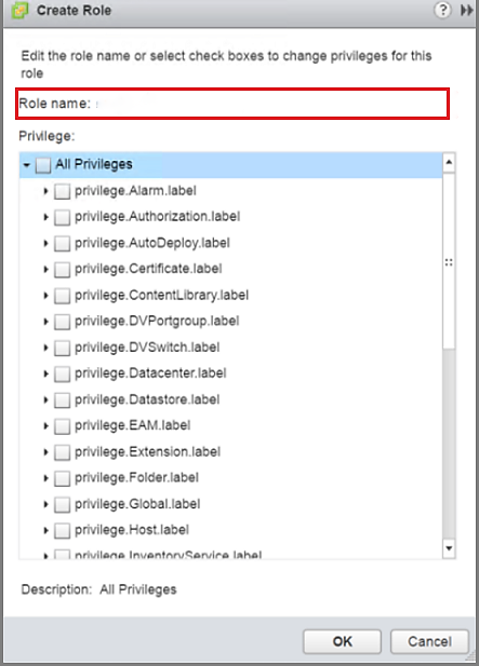Click the scroll up arrow in privilege list
The width and height of the screenshot is (479, 666).
pos(449,163)
